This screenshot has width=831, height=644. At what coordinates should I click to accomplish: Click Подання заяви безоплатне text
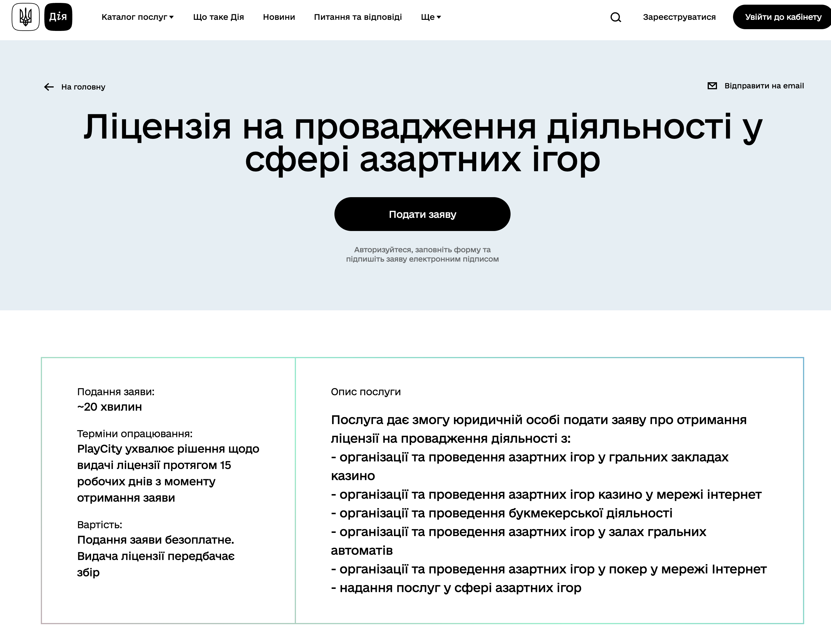[x=156, y=540]
